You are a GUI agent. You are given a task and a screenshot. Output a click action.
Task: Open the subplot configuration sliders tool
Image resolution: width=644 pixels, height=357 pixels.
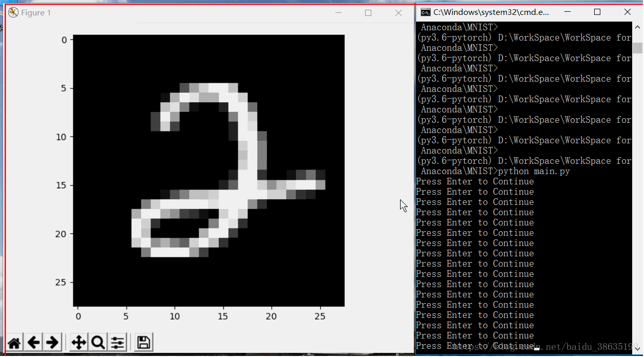[x=117, y=342]
